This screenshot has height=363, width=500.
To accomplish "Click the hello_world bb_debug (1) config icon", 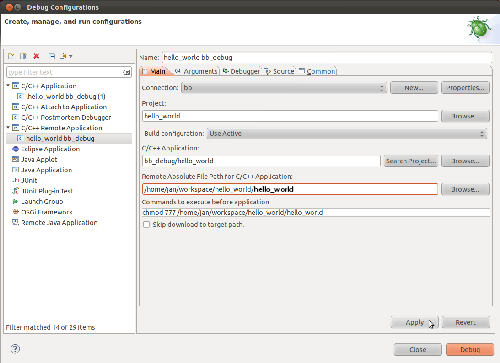I will (20, 96).
